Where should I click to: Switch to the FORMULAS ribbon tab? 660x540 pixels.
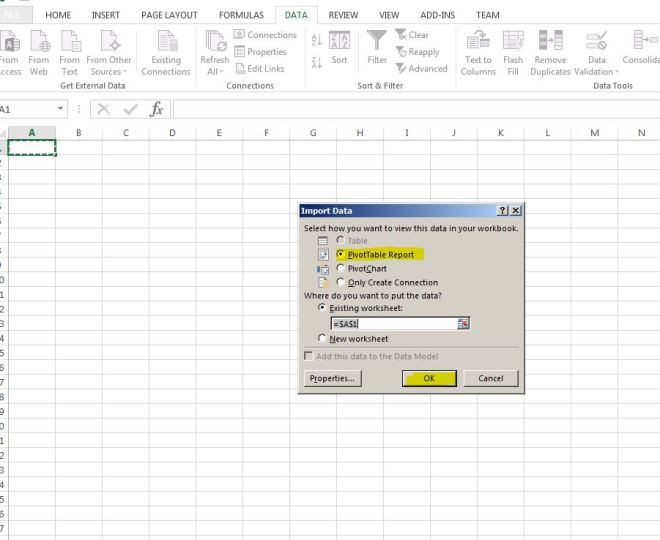tap(241, 15)
